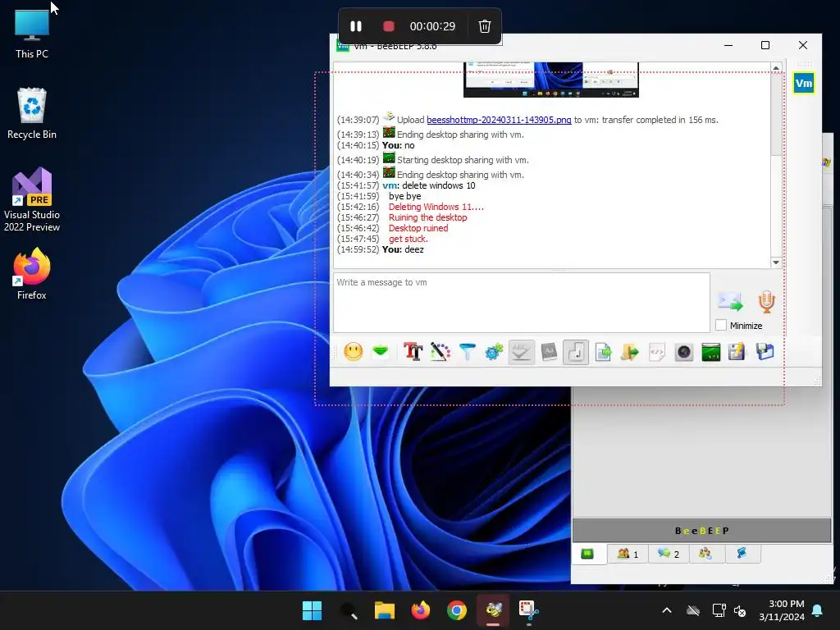Select the green home tab in BeeBEEP
Image resolution: width=840 pixels, height=630 pixels.
click(x=587, y=554)
